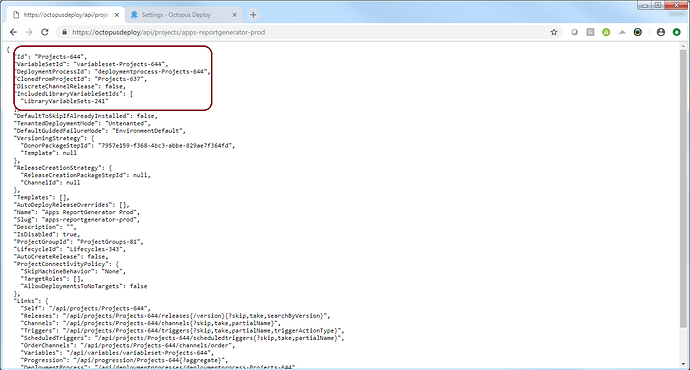Click the "Channels" link line
This screenshot has width=690, height=370.
coord(151,323)
